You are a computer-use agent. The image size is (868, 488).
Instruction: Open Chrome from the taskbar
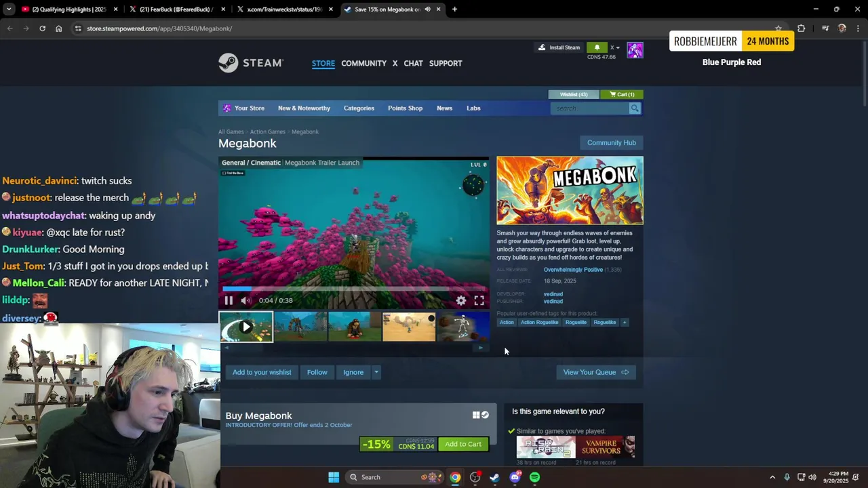coord(455,477)
